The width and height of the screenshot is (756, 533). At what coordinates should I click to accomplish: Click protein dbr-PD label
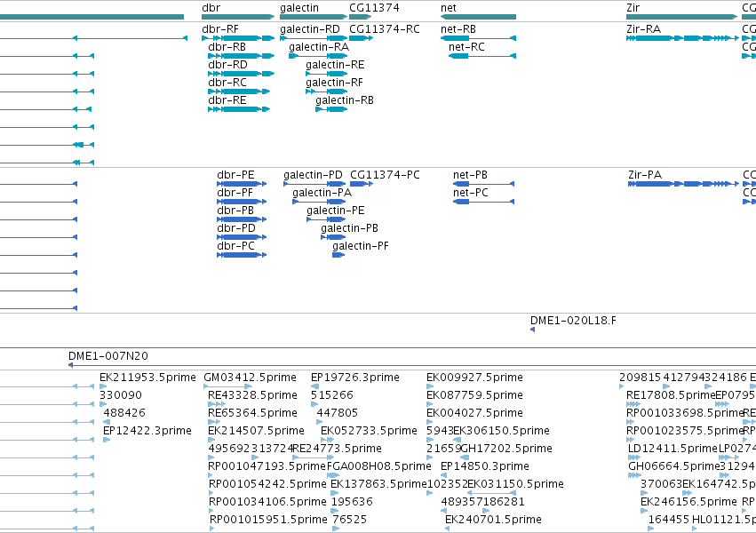click(x=236, y=228)
